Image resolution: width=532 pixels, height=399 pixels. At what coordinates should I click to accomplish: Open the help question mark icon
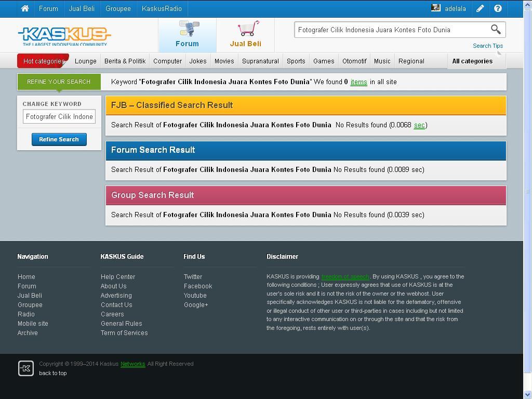pyautogui.click(x=498, y=8)
